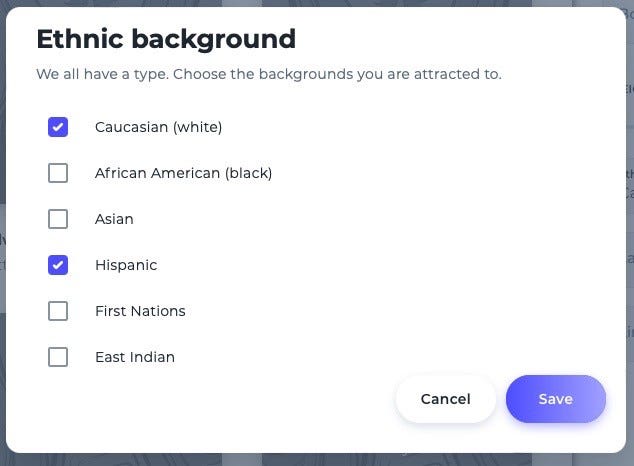634x466 pixels.
Task: Click the East Indian label text
Action: coord(135,357)
